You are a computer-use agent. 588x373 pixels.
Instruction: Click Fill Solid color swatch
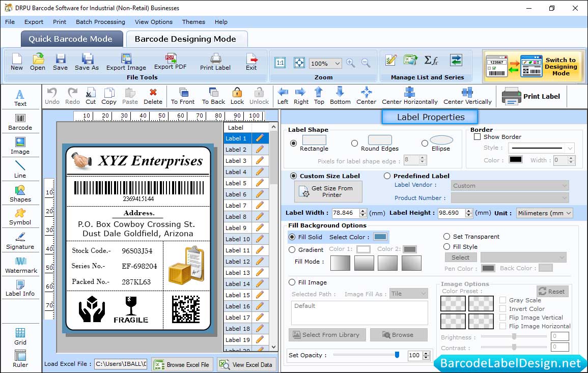click(x=380, y=237)
